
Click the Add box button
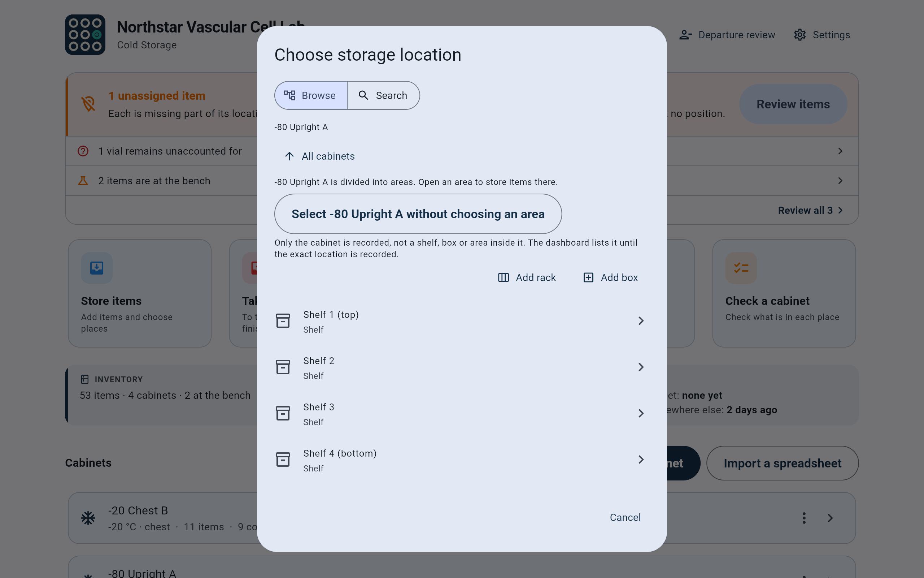[611, 277]
